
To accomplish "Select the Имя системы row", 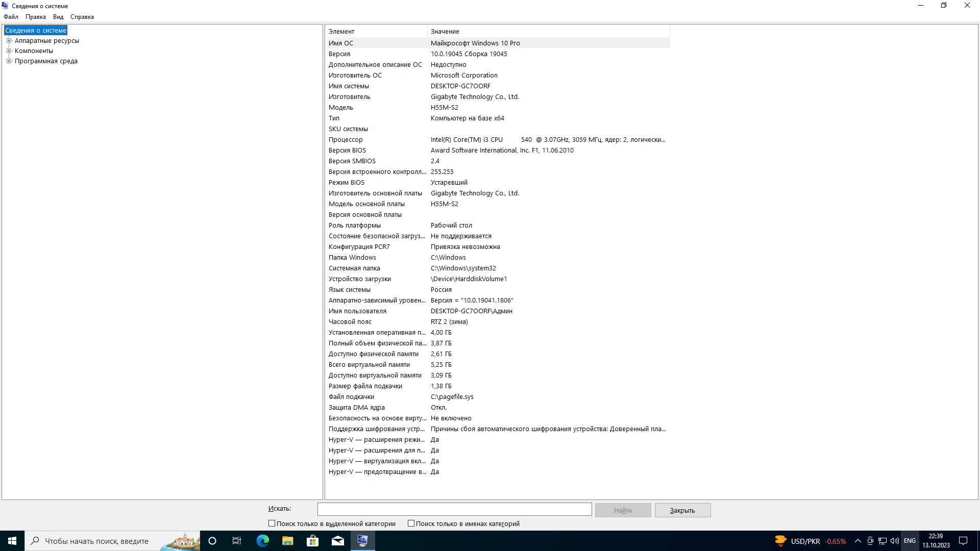I will (x=498, y=86).
